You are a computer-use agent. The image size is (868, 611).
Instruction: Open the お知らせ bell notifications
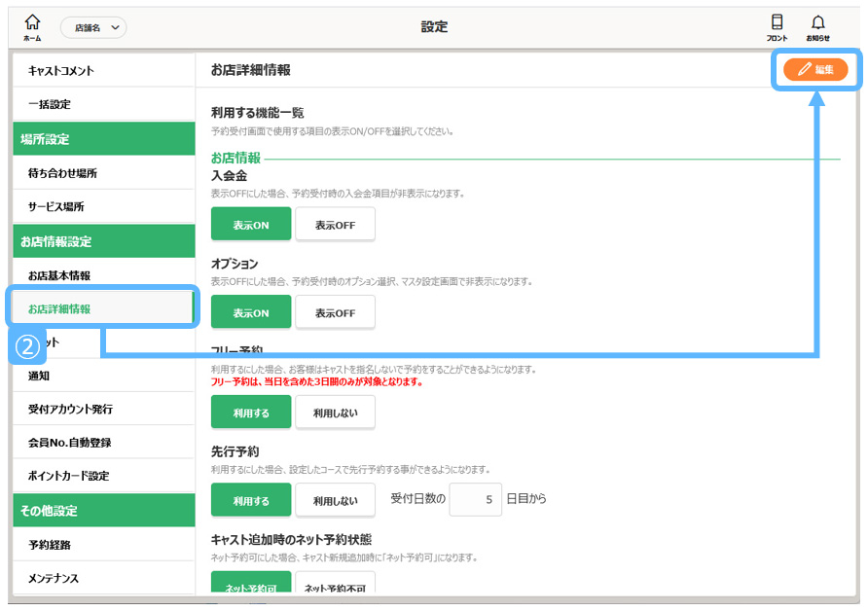(x=817, y=26)
